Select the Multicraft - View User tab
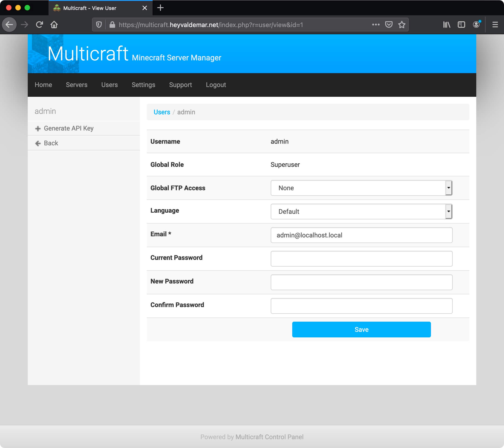Screen dimensions: 504x448 point(101,8)
